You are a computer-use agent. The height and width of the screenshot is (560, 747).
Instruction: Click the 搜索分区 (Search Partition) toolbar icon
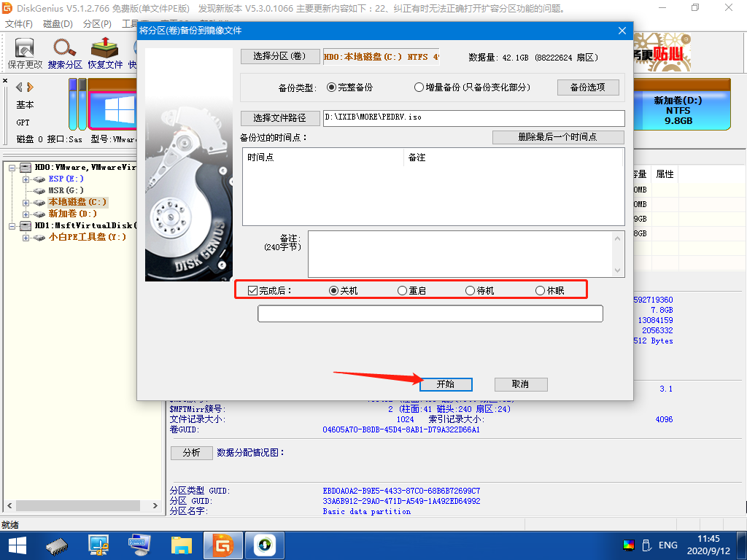(64, 52)
